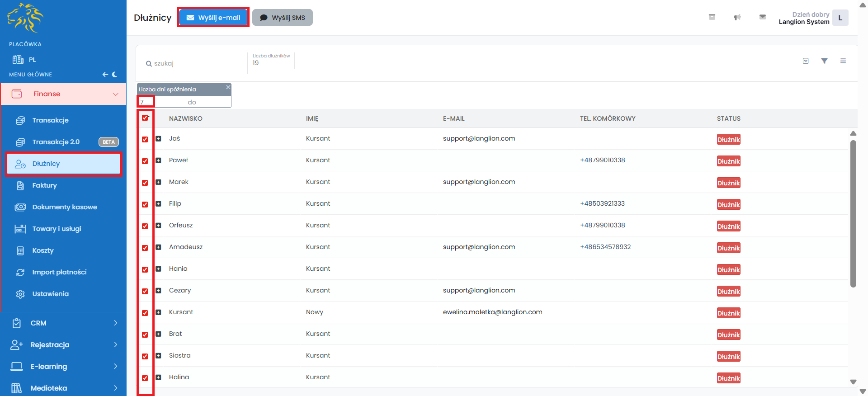Deselect the checkbox next to Paweł
Image resolution: width=868 pixels, height=396 pixels.
click(145, 161)
